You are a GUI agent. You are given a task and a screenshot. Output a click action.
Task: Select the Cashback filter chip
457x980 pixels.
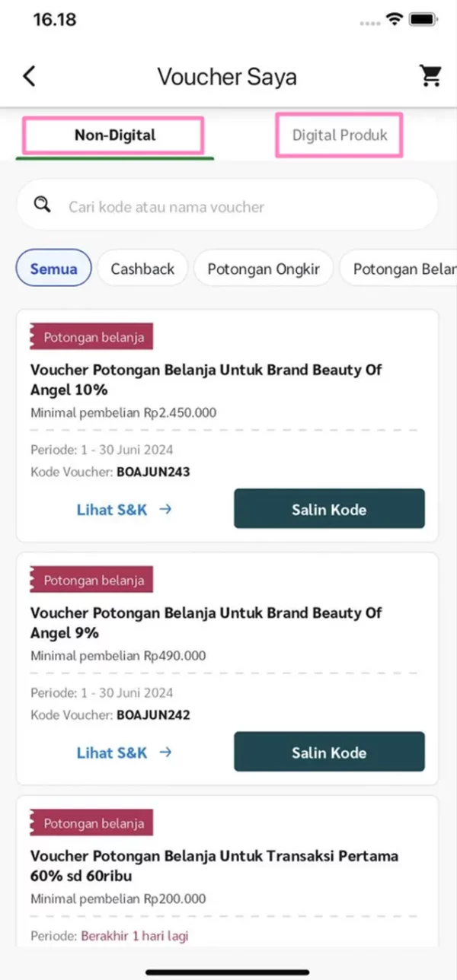[x=142, y=269]
